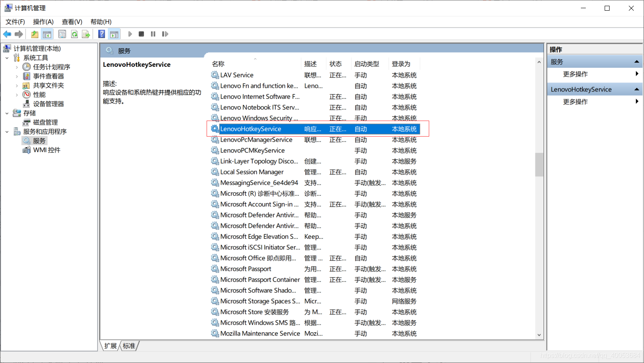644x363 pixels.
Task: Click the Restart service button
Action: click(x=165, y=34)
